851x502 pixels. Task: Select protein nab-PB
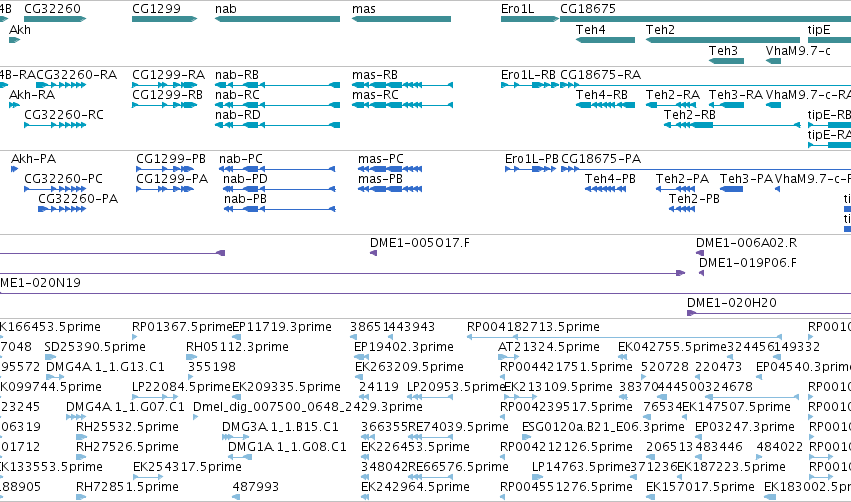click(245, 199)
